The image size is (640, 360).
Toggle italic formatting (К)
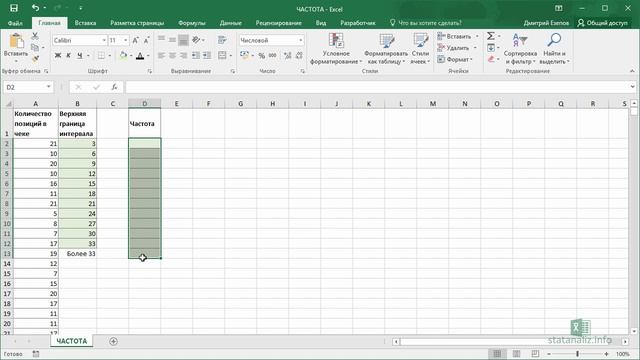(69, 56)
